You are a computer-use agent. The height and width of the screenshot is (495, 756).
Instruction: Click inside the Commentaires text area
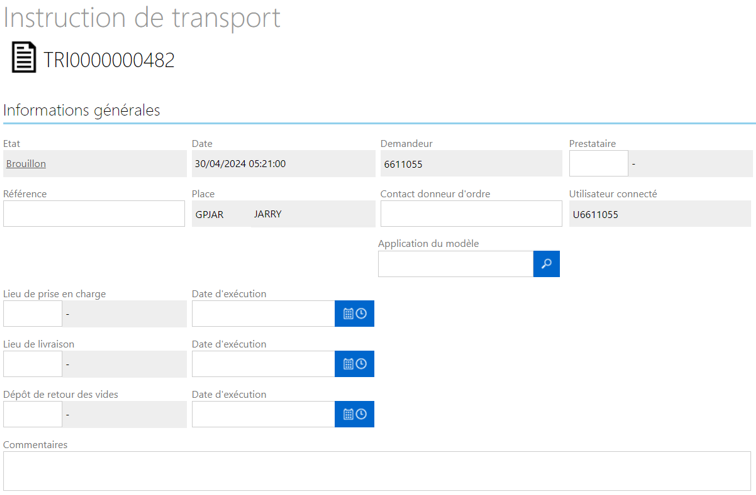click(377, 471)
